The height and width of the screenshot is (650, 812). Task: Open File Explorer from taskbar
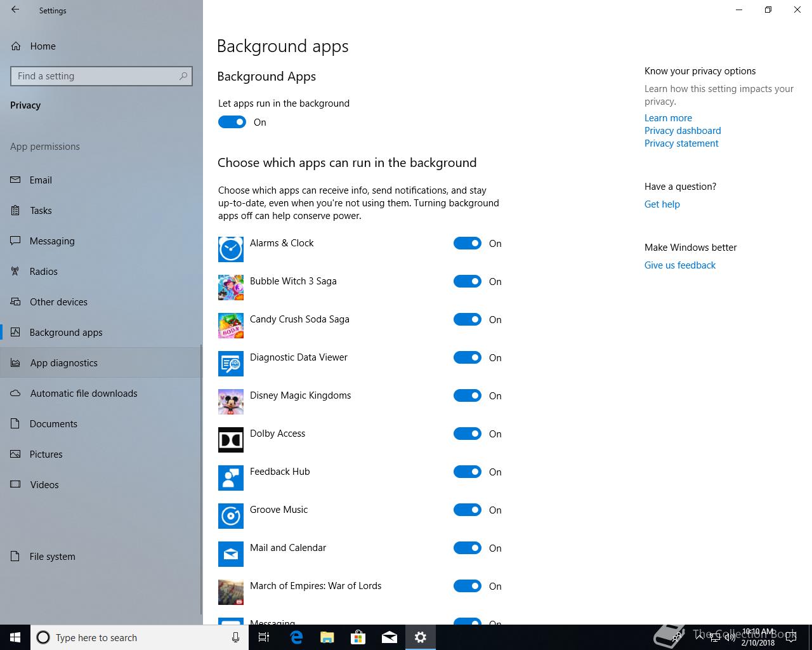tap(327, 637)
